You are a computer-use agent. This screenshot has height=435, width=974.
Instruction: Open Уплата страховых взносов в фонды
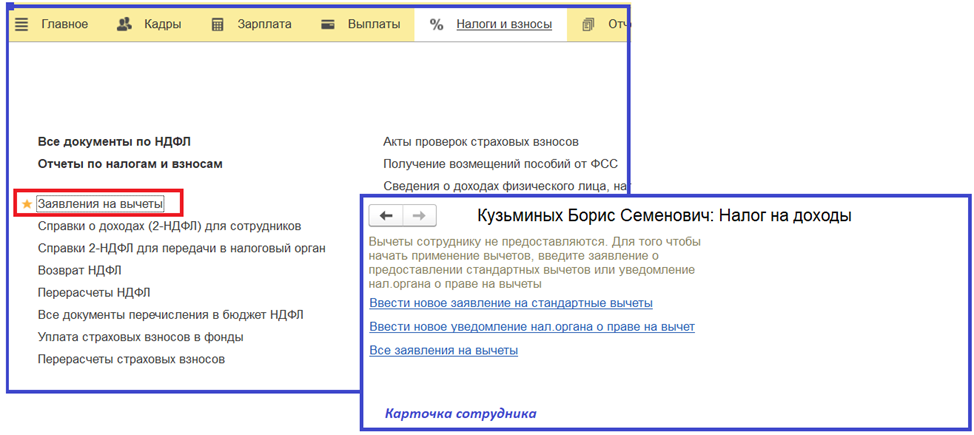point(140,337)
